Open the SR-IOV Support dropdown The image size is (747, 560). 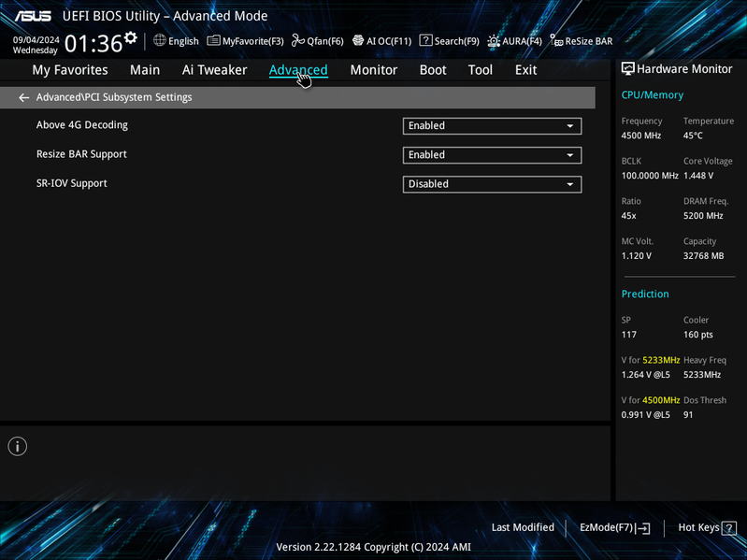(x=492, y=184)
